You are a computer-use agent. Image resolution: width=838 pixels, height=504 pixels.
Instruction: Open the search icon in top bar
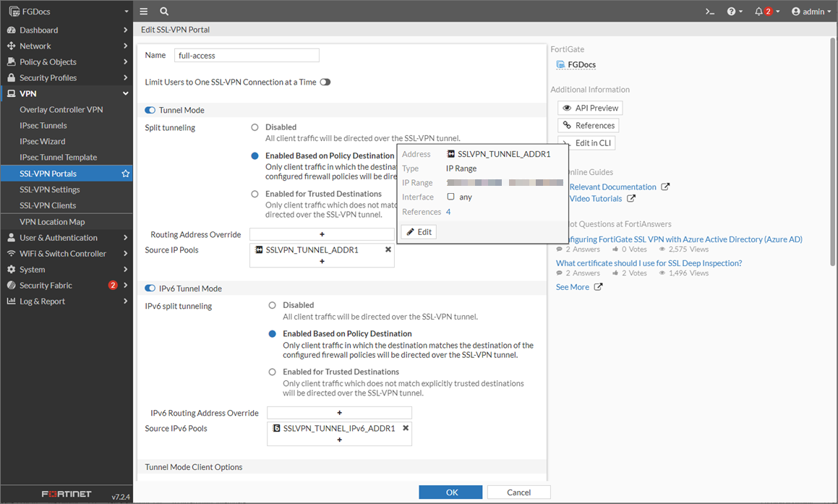pyautogui.click(x=163, y=12)
